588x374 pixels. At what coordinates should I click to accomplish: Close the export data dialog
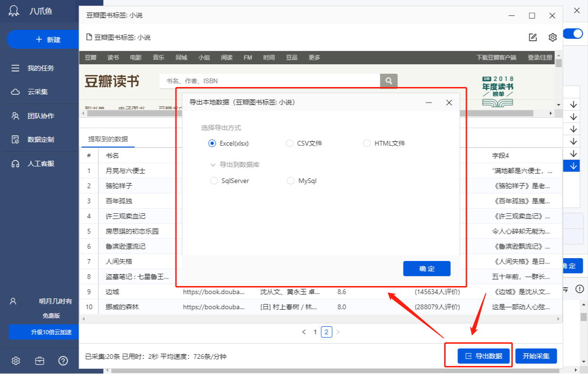[449, 102]
